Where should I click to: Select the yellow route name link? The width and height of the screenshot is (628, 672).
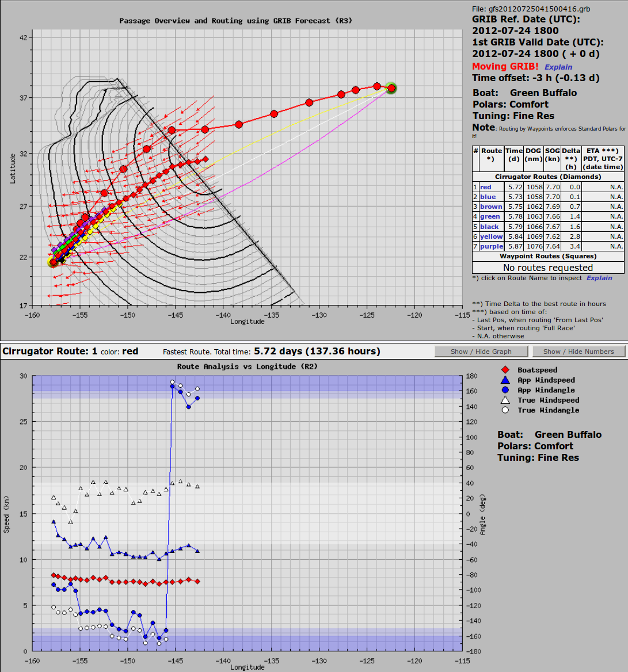pos(491,236)
